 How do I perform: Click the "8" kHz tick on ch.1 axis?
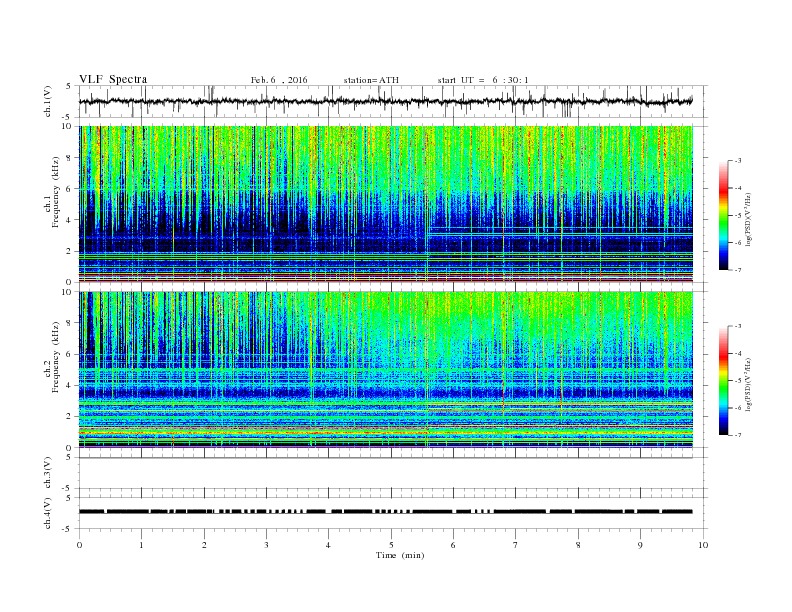(x=69, y=158)
